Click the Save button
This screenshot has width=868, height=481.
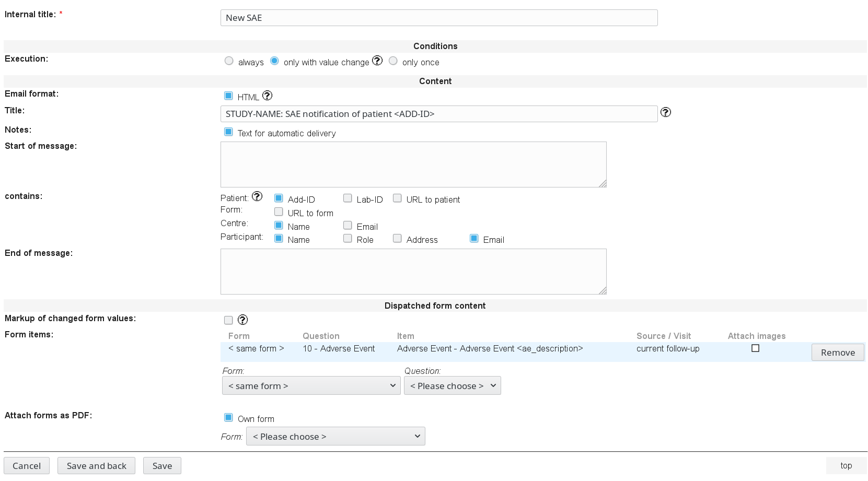(x=162, y=466)
